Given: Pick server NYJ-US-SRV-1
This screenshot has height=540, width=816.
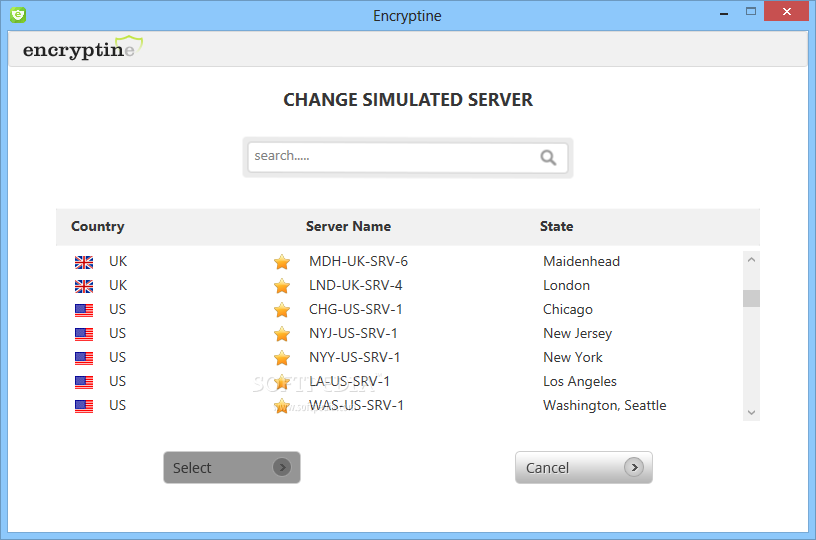Looking at the screenshot, I should (353, 333).
